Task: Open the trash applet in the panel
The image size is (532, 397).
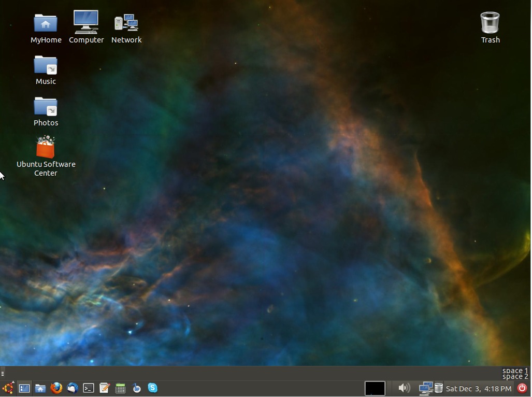Action: point(438,388)
